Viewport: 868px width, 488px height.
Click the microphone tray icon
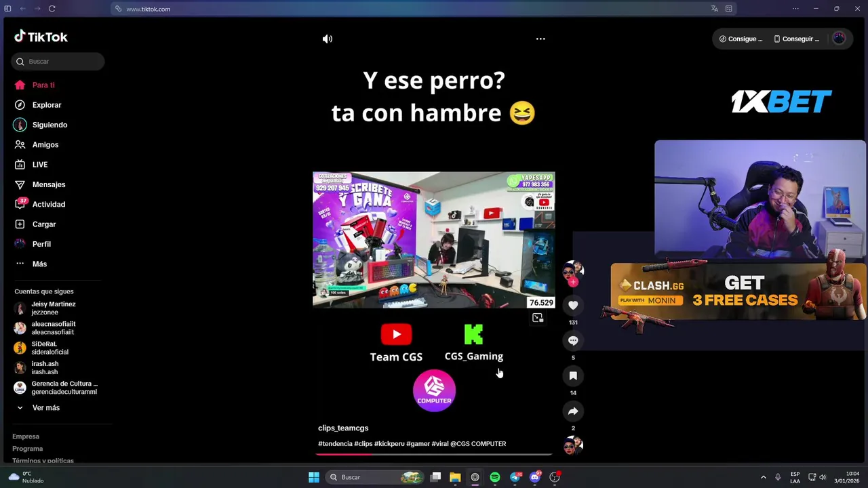(x=778, y=477)
